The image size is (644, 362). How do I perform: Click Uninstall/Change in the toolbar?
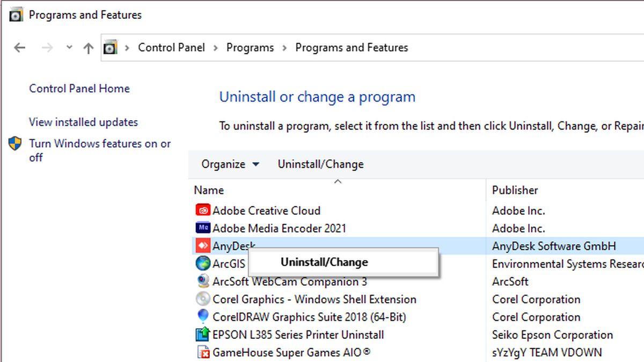320,164
